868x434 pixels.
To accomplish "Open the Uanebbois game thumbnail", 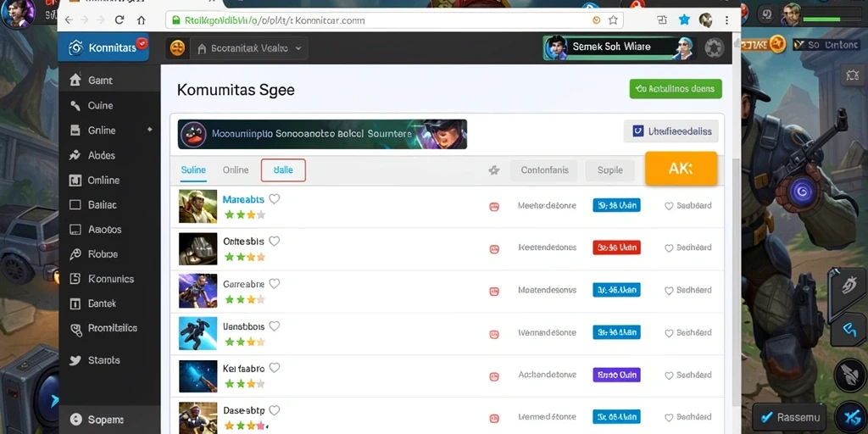I will [x=198, y=333].
